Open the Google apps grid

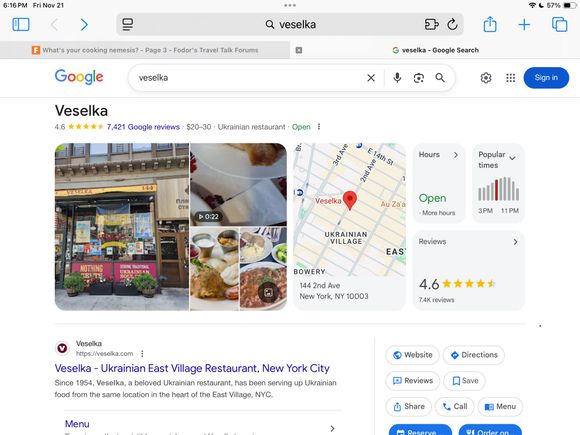coord(510,78)
